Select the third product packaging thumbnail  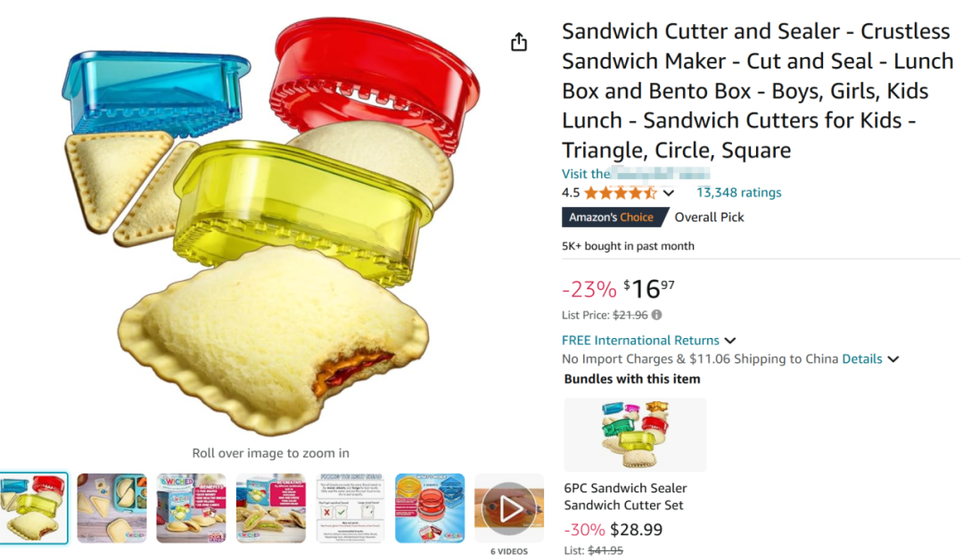click(191, 508)
